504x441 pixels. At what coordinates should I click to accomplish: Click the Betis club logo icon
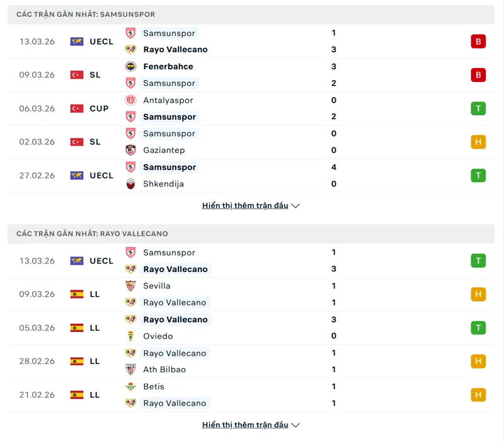[x=130, y=387]
